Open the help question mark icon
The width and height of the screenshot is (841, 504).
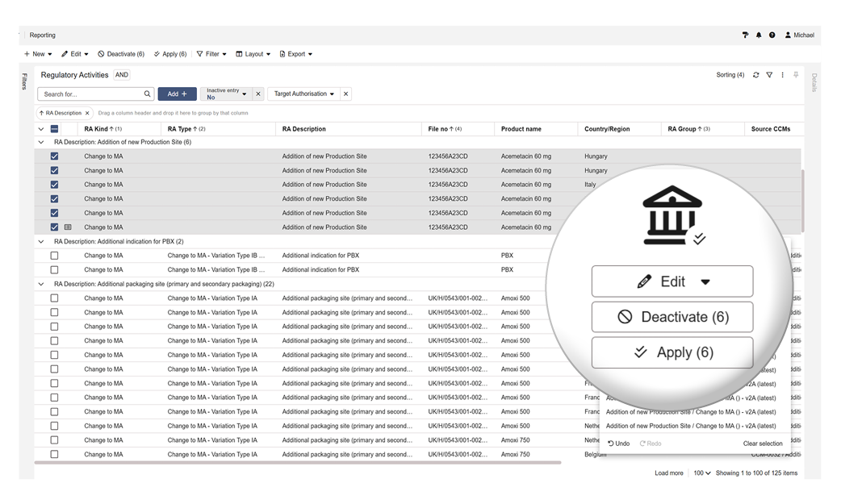point(772,35)
